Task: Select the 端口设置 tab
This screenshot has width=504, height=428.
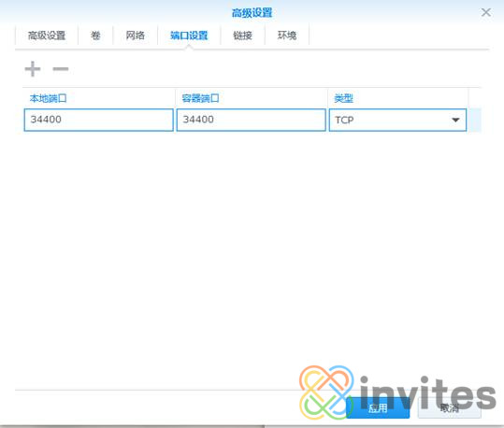Action: click(x=189, y=35)
